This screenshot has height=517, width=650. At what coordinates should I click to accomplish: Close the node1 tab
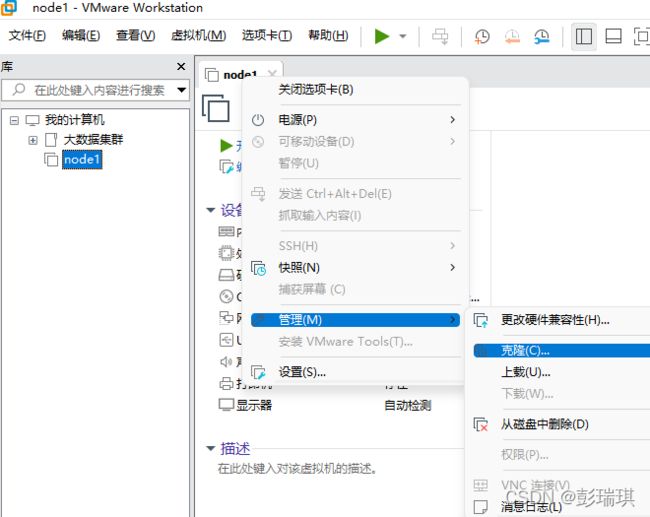click(x=272, y=74)
